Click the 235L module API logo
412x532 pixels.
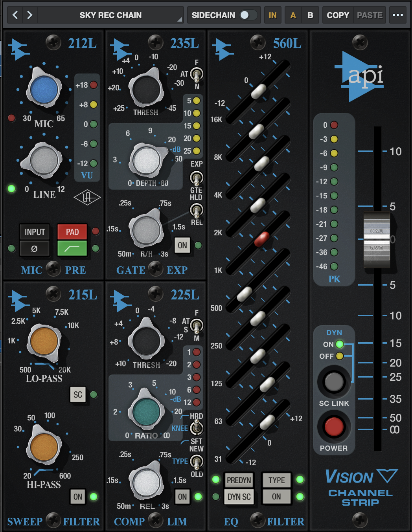click(121, 49)
